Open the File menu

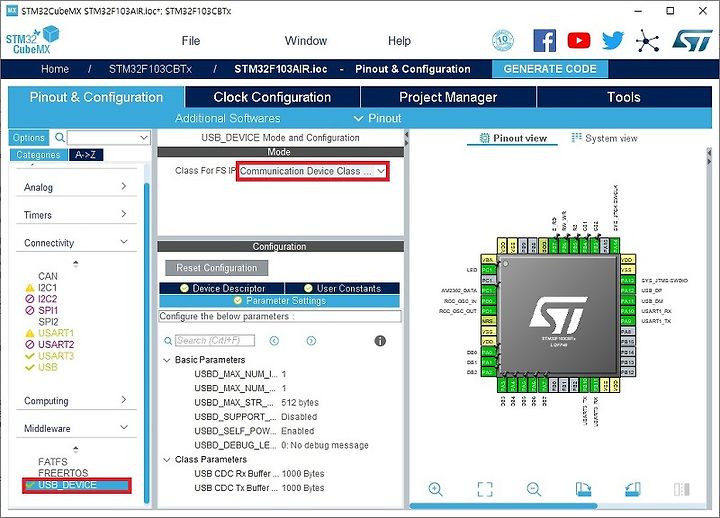point(191,41)
